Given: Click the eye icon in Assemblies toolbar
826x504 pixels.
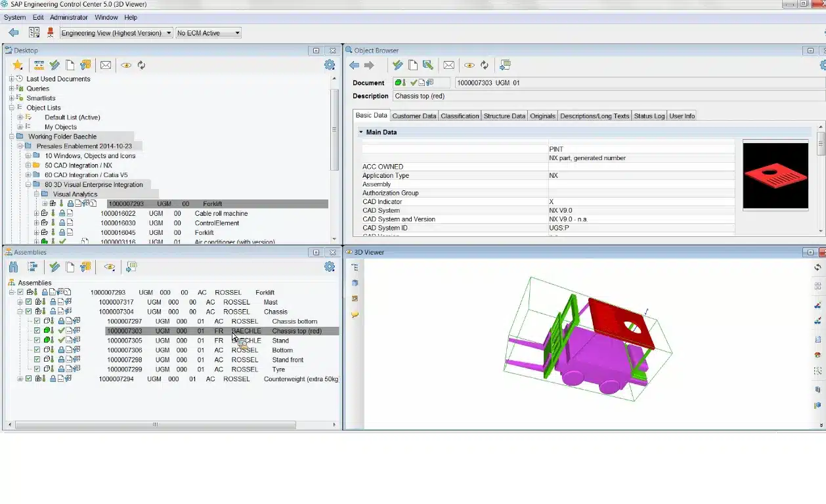Looking at the screenshot, I should tap(110, 267).
